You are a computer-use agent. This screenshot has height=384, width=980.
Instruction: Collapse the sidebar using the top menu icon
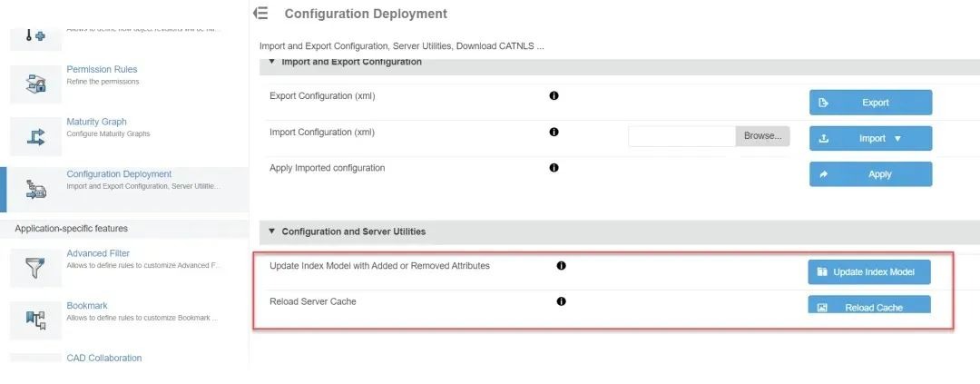click(x=260, y=14)
